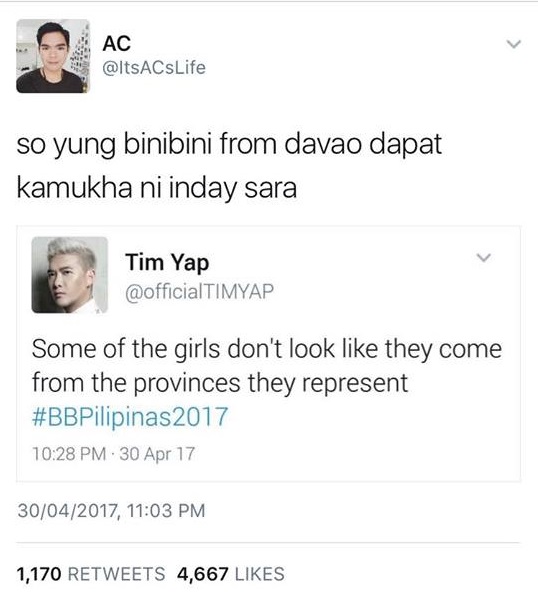
Task: Select the LIKES label
Action: [260, 574]
